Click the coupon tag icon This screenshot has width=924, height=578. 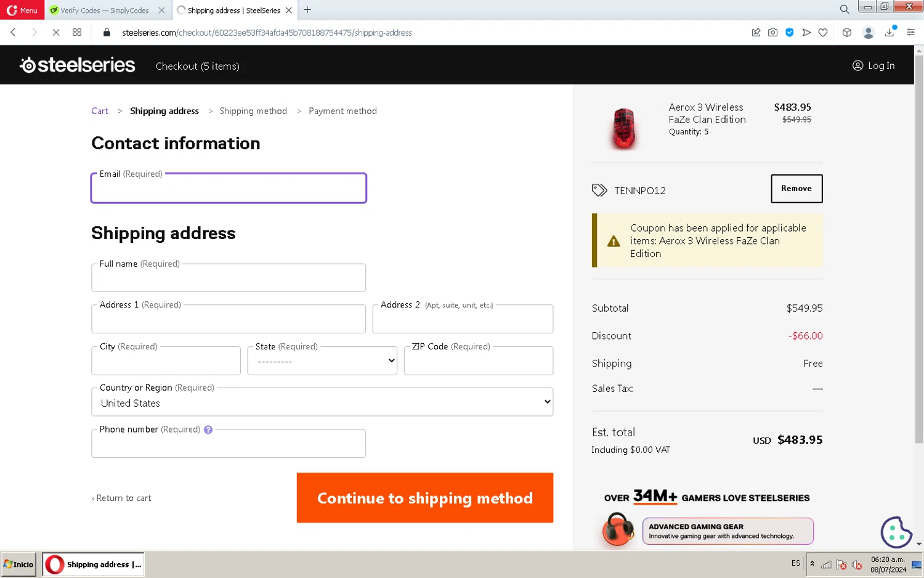pyautogui.click(x=599, y=190)
